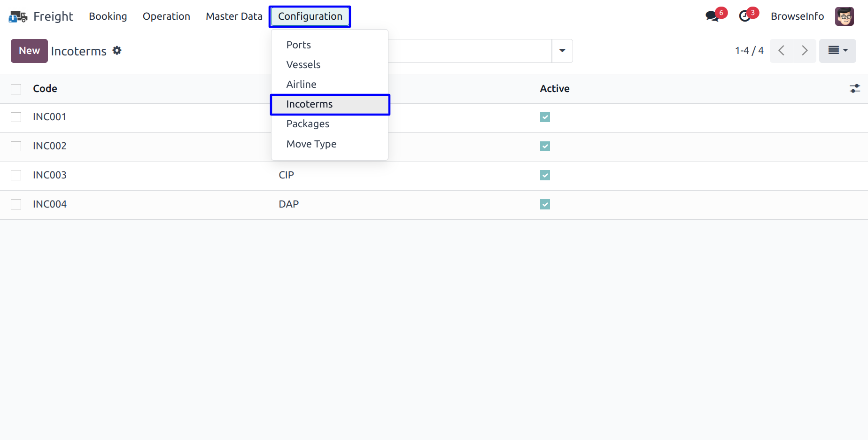This screenshot has width=868, height=440.
Task: Open the INC003 code cell
Action: point(50,175)
